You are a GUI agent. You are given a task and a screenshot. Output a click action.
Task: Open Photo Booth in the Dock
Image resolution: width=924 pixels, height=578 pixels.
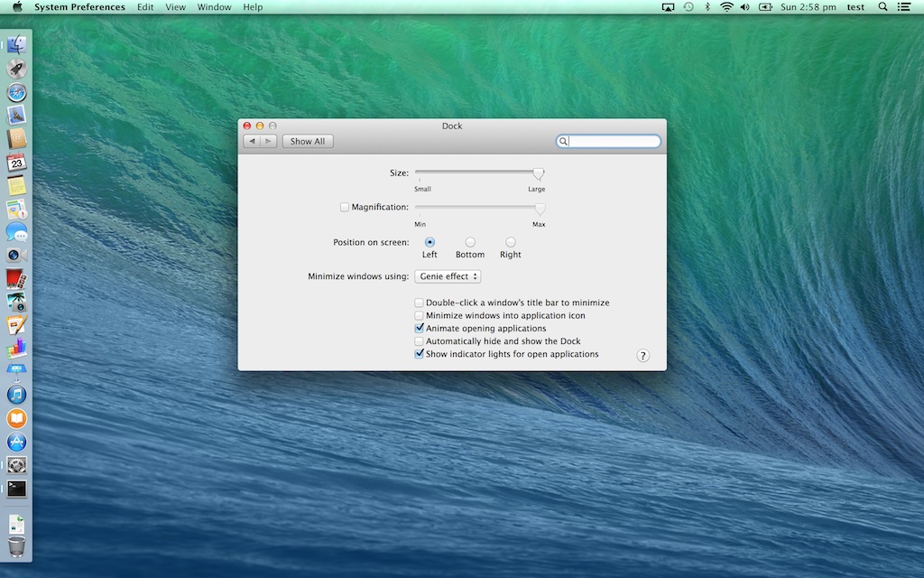pyautogui.click(x=16, y=278)
